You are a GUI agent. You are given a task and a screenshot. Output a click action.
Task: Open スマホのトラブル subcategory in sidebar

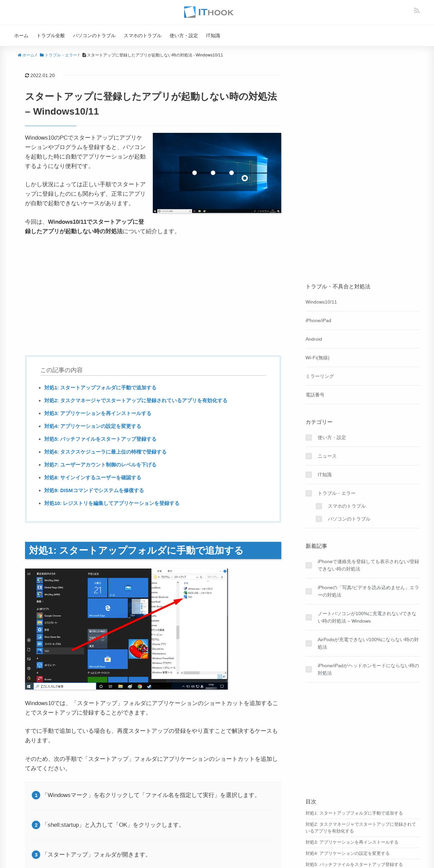[x=347, y=506]
